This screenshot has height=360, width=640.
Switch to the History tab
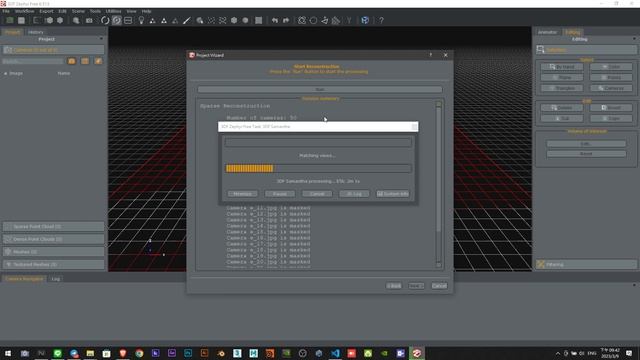coord(36,32)
